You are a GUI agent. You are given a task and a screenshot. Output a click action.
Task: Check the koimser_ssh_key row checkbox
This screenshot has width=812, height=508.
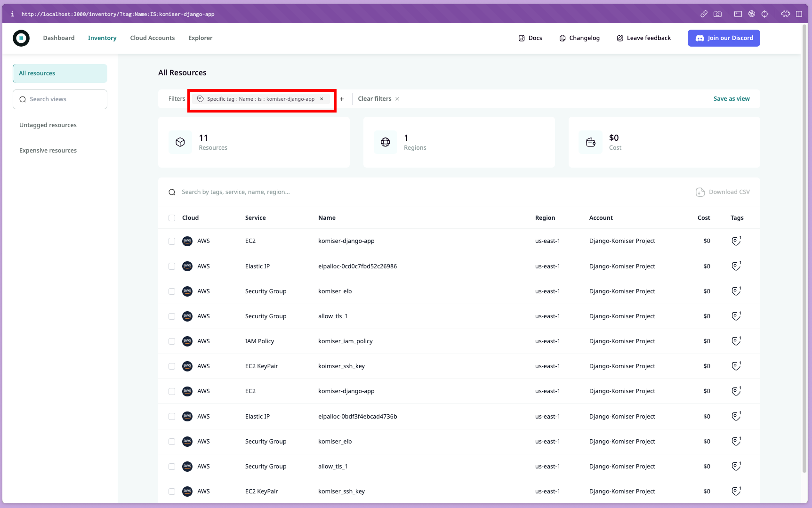[172, 366]
